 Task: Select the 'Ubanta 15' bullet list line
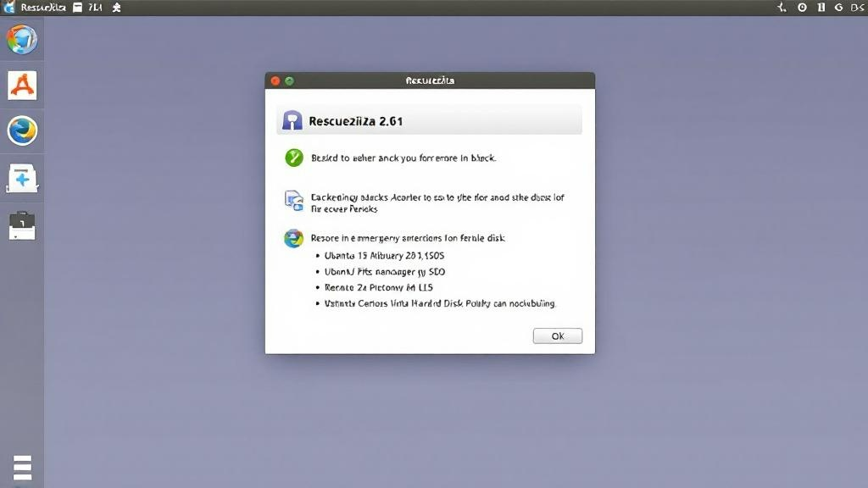pyautogui.click(x=384, y=256)
